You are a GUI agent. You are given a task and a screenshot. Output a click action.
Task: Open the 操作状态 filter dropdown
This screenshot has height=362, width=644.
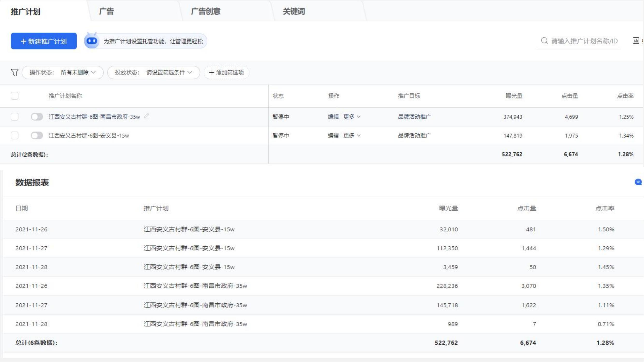point(63,72)
